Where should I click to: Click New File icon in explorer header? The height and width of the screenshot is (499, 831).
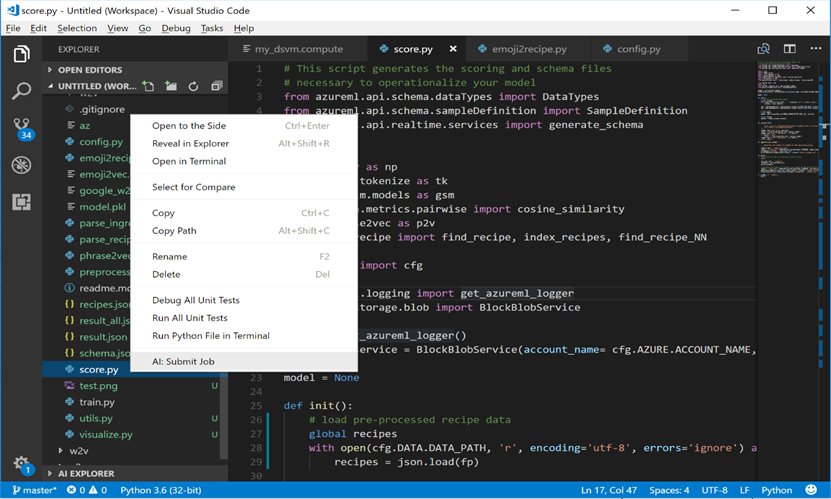(148, 86)
